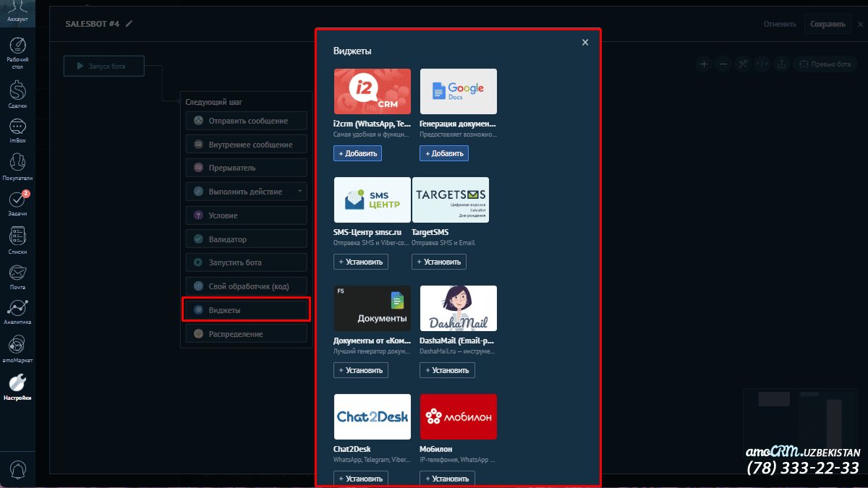Screen dimensions: 868x488
Task: Install the Chat2Desk widget
Action: pyautogui.click(x=361, y=479)
